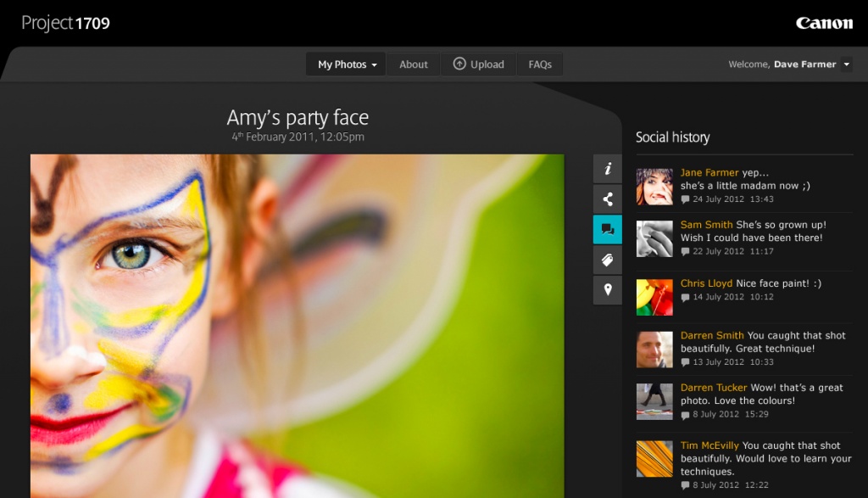Screen dimensions: 868x498
Task: Click the Dave Farmer username
Action: pos(805,64)
